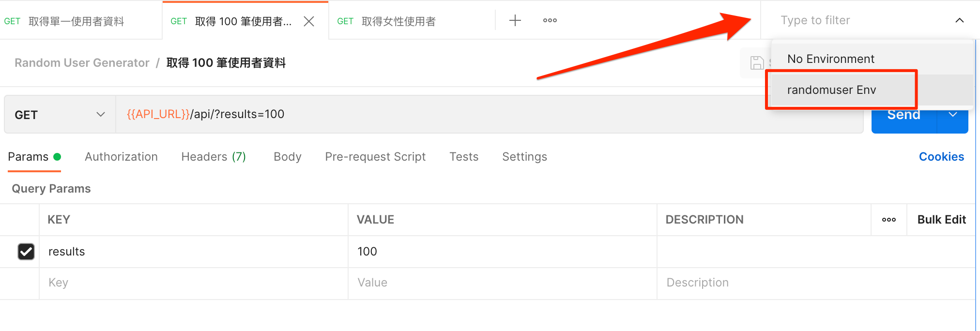Choose No Environment option
Screen dimensions: 980x331
(830, 59)
